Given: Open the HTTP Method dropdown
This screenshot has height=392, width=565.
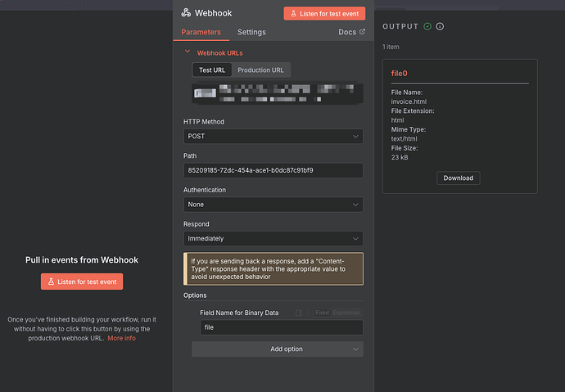Looking at the screenshot, I should (273, 137).
